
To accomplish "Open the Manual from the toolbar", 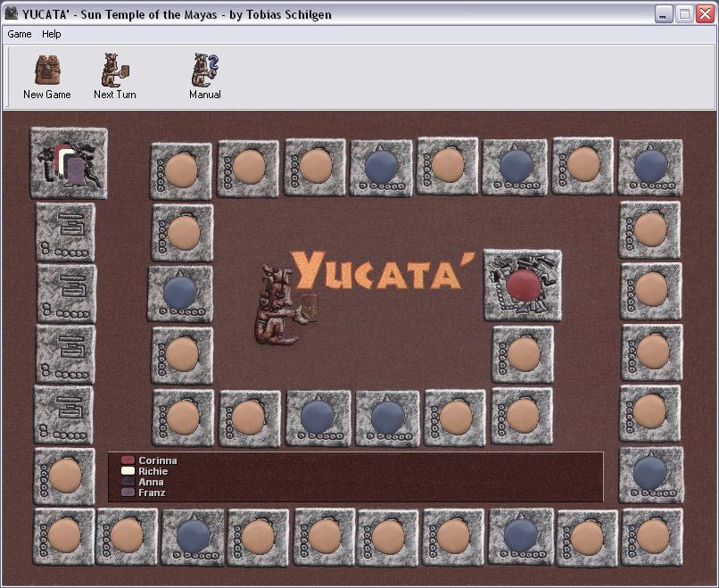I will (205, 77).
